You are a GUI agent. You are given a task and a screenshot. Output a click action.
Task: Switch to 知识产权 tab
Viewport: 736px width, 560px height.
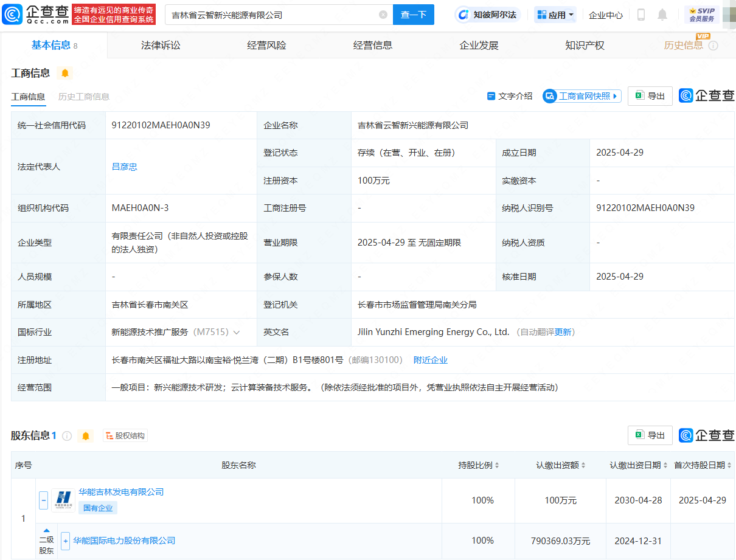pos(585,45)
